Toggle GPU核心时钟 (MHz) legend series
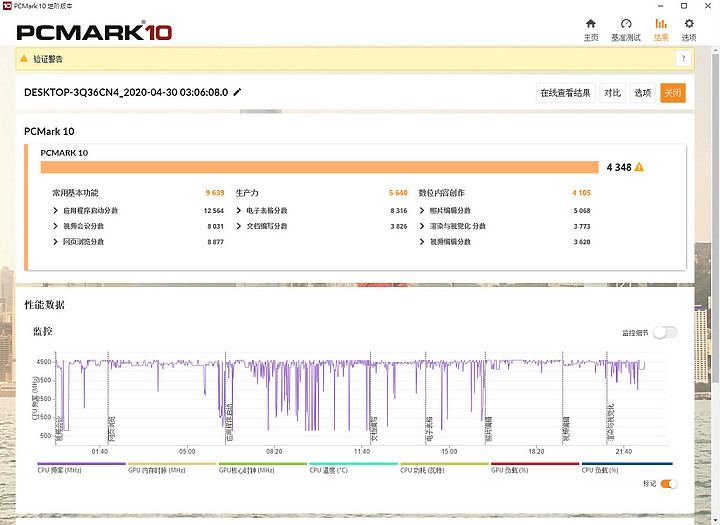 click(263, 467)
